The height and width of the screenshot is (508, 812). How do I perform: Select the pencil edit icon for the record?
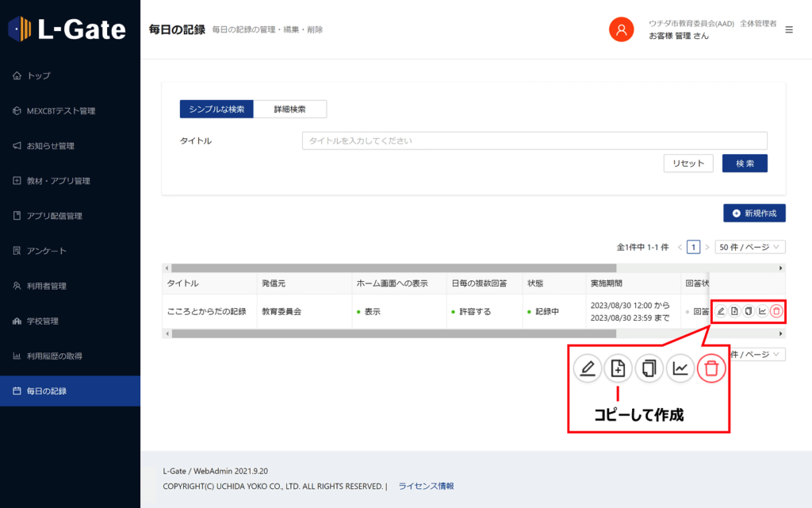click(x=720, y=311)
